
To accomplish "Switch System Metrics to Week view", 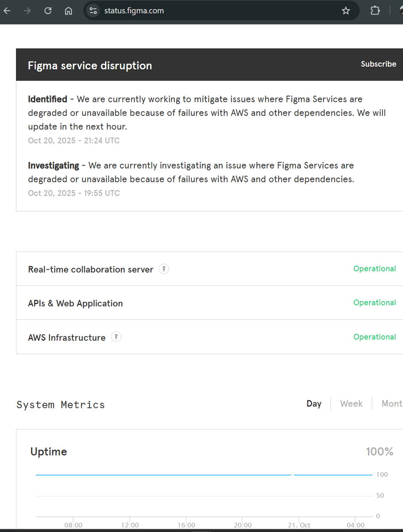I will [x=351, y=404].
